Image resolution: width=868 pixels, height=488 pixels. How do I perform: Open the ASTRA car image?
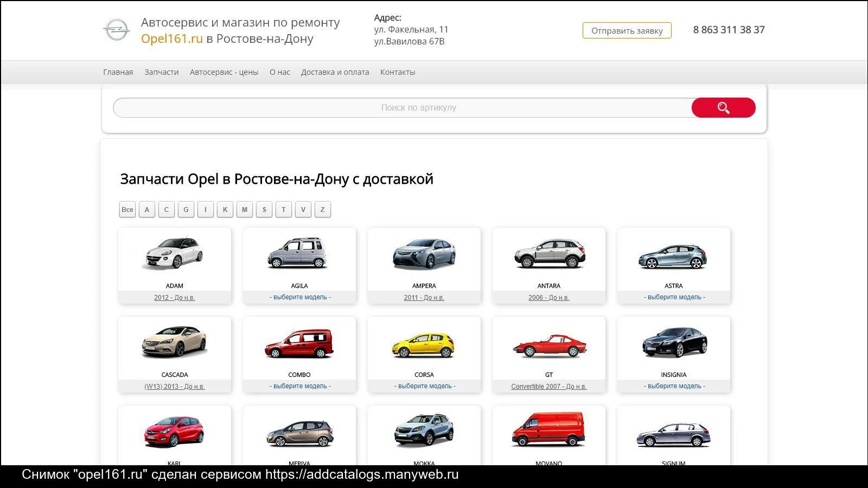click(673, 256)
